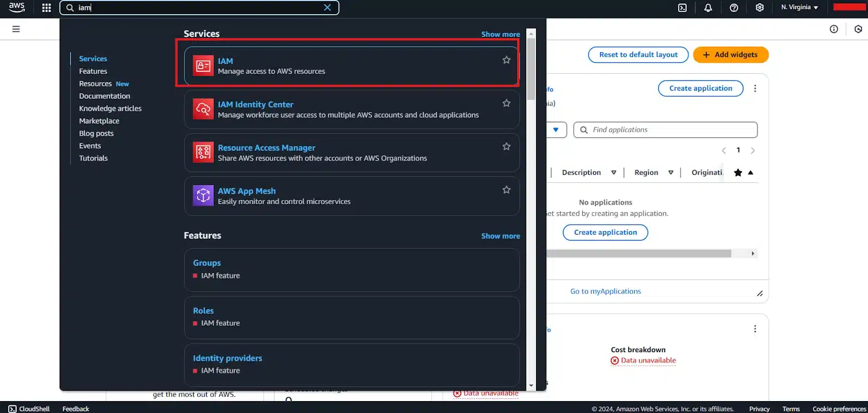This screenshot has height=413, width=868.
Task: Click Reset to default layout button
Action: pyautogui.click(x=638, y=55)
